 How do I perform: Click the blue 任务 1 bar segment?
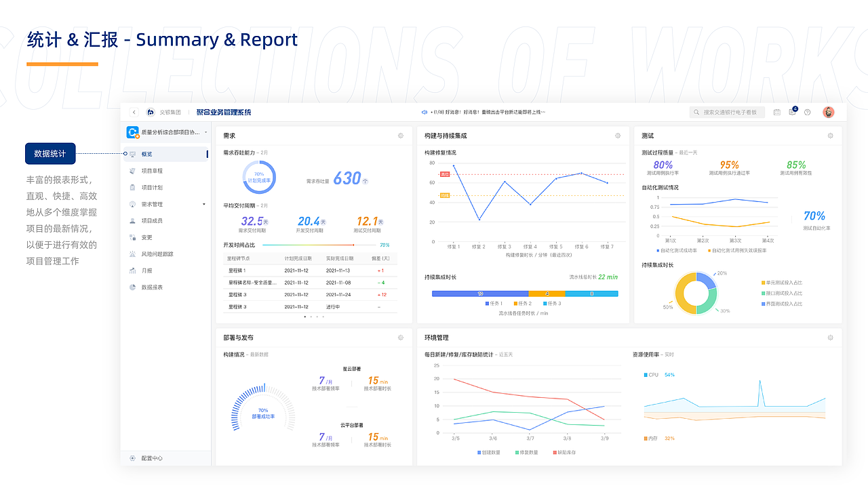(x=480, y=293)
